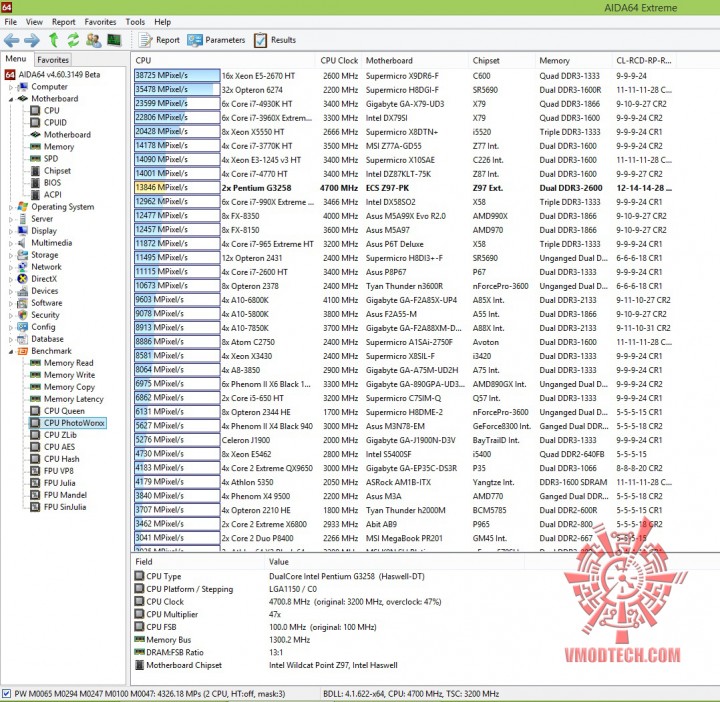Expand the Storage tree node
Image resolution: width=720 pixels, height=702 pixels.
(x=11, y=255)
